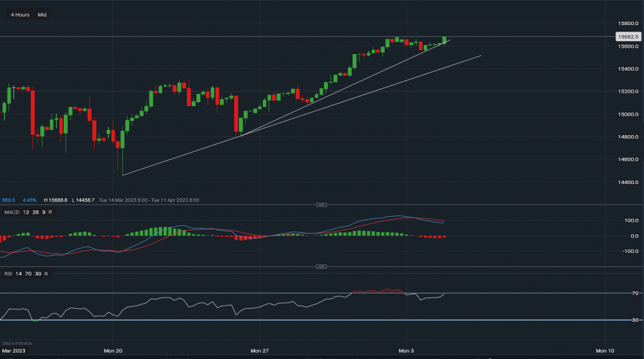Viewport: 644px width, 359px height.
Task: Click the MACD 100.0 axis label
Action: point(632,220)
